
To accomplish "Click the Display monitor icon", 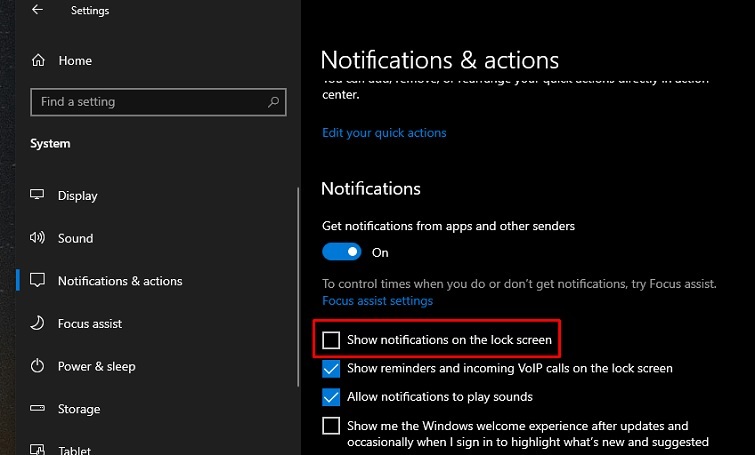I will point(38,196).
